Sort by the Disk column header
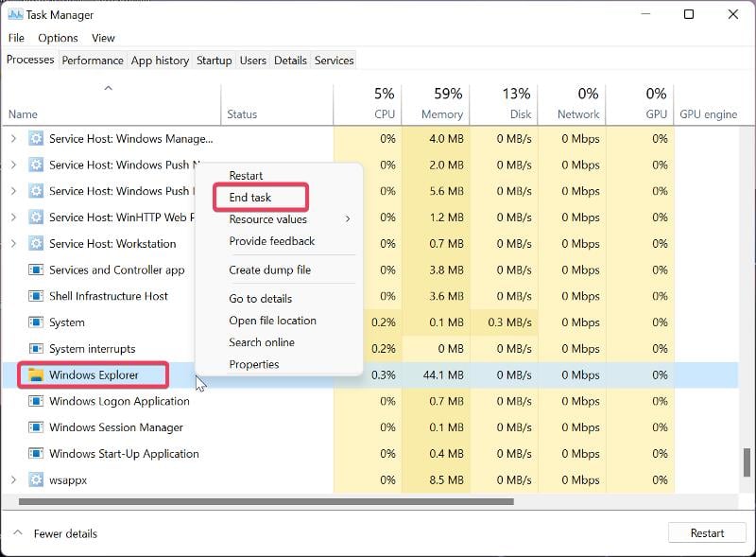Image resolution: width=756 pixels, height=557 pixels. tap(504, 103)
